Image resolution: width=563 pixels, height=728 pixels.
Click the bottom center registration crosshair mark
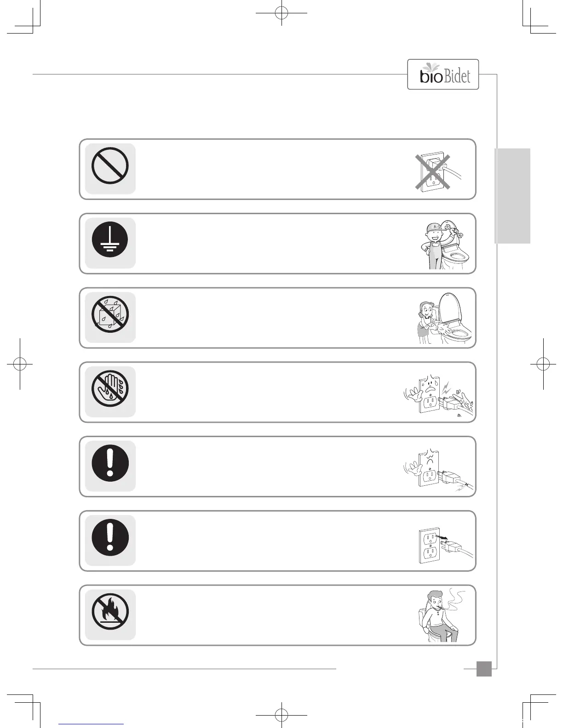(x=281, y=715)
